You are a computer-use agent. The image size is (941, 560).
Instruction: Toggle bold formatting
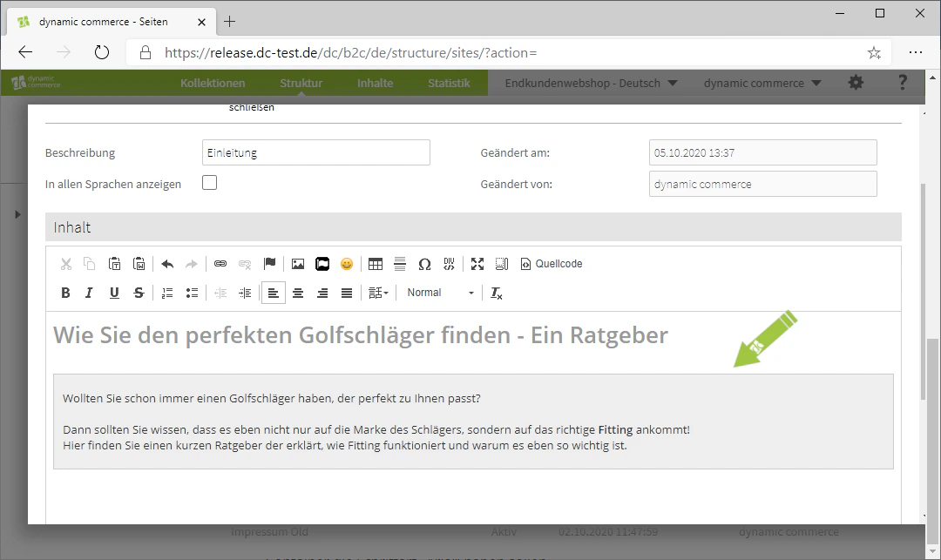coord(65,293)
